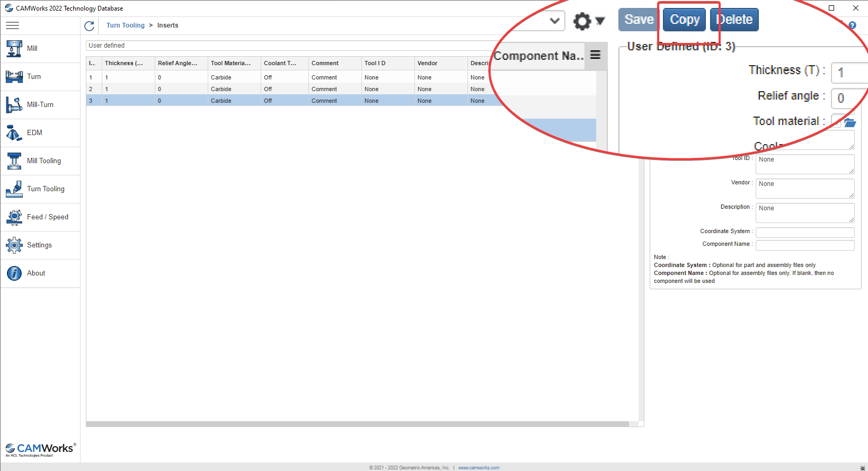Select the ID 2 cell in second row
Screen dimensions: 868x471
(94, 89)
